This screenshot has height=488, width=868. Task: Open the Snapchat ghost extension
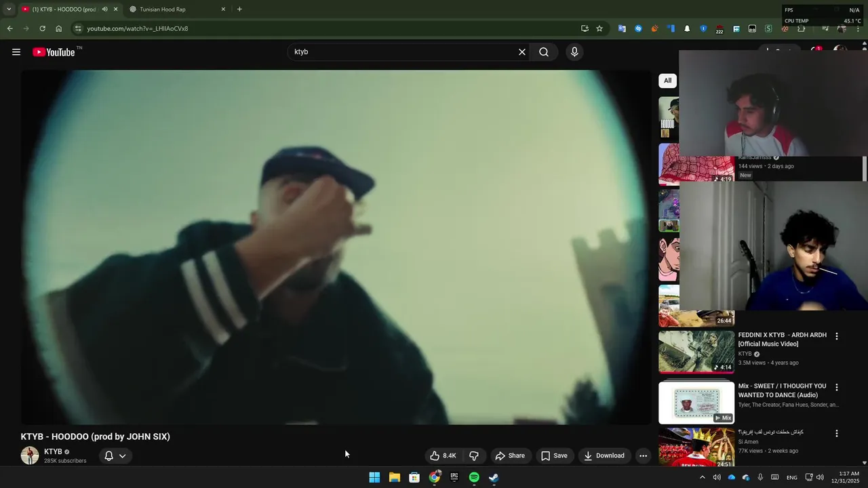pos(687,28)
